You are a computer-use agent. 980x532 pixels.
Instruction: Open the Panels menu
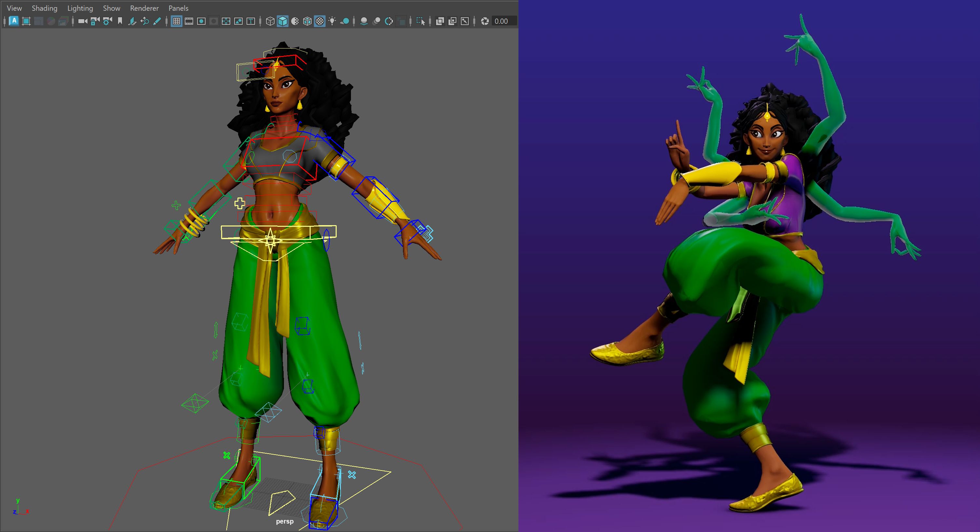179,8
